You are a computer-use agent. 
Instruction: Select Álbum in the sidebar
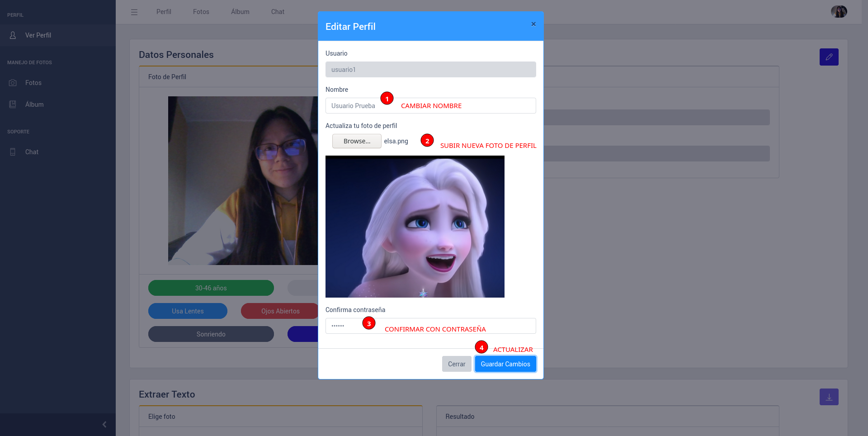tap(58, 104)
